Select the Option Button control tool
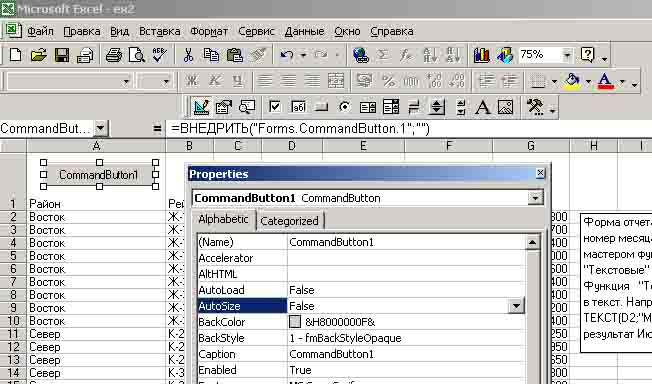652x384 pixels. click(x=344, y=107)
